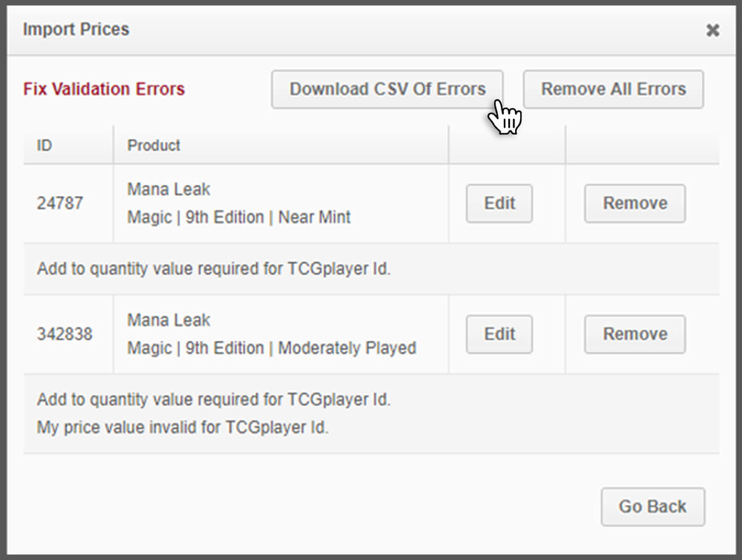Click the Go Back button
The width and height of the screenshot is (742, 560).
tap(652, 506)
